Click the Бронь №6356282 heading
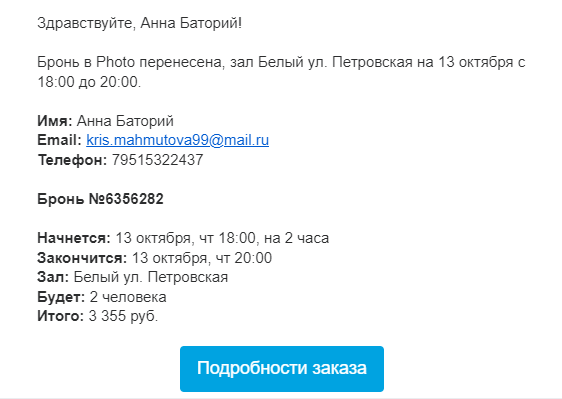 100,199
